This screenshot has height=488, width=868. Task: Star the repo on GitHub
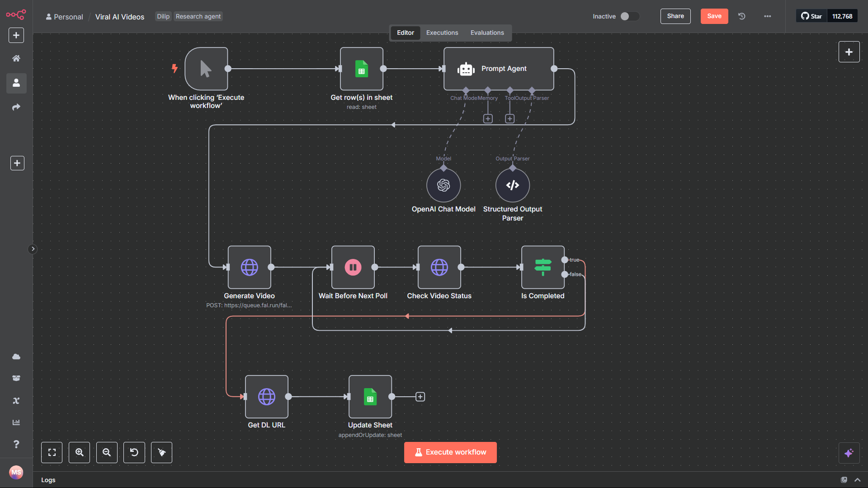(811, 16)
